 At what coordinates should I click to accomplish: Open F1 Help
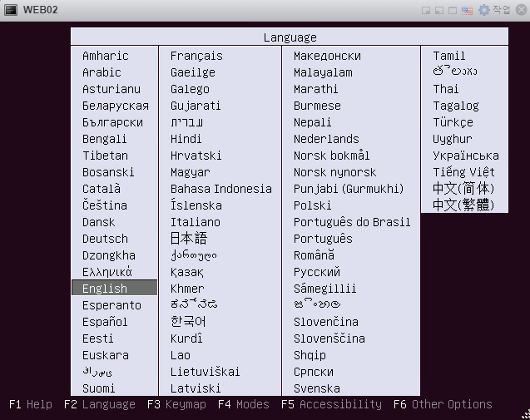pos(31,404)
